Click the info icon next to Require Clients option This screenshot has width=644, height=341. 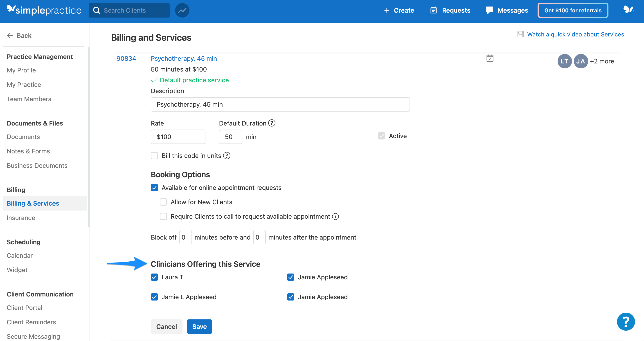click(x=335, y=216)
